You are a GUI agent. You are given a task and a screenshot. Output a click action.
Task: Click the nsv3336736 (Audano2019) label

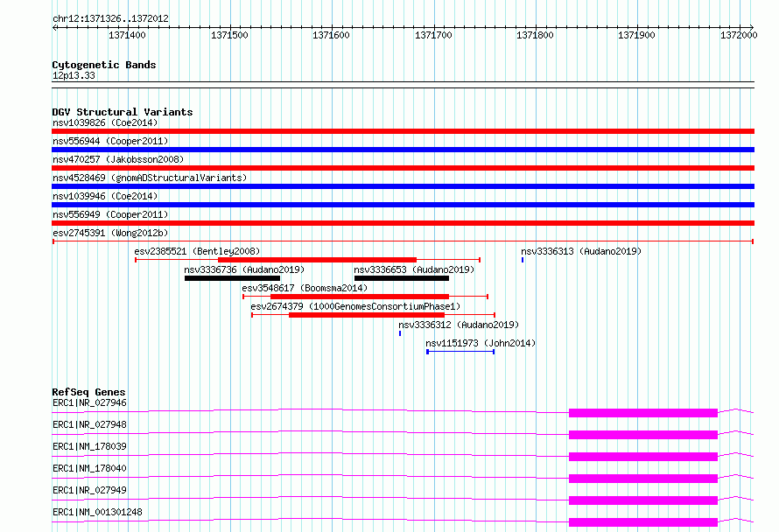click(x=244, y=269)
